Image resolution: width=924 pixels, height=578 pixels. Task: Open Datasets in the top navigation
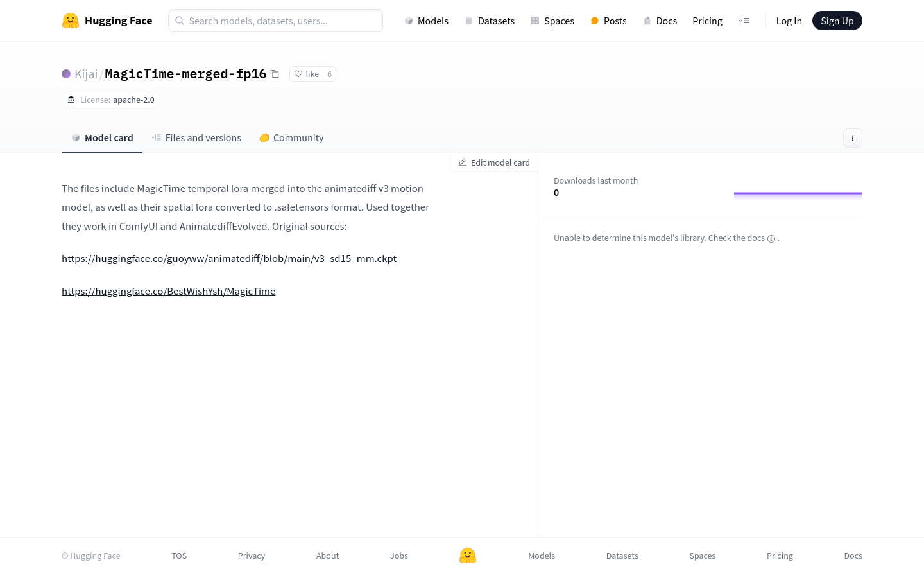pyautogui.click(x=490, y=21)
